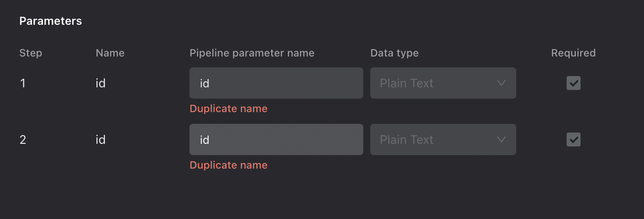Click the Duplicate name error under step 2
The width and height of the screenshot is (644, 219).
coord(229,165)
